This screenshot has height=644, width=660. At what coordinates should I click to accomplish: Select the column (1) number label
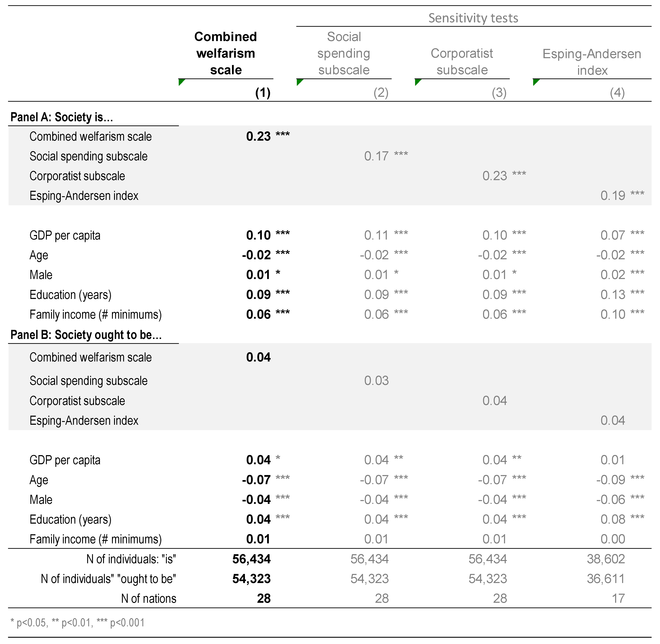263,93
